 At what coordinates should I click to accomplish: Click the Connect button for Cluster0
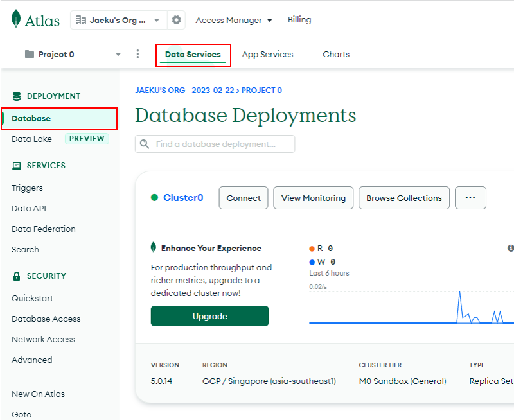pyautogui.click(x=244, y=198)
